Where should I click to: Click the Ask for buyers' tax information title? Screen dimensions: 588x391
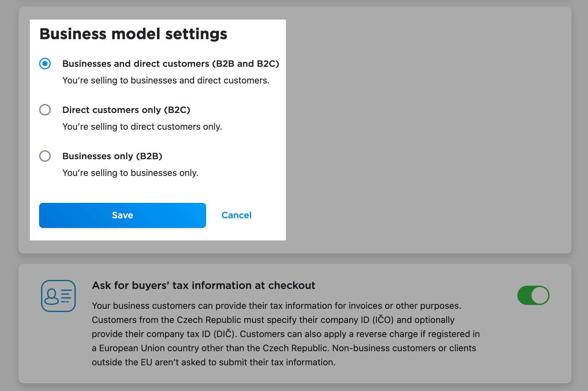(x=203, y=285)
